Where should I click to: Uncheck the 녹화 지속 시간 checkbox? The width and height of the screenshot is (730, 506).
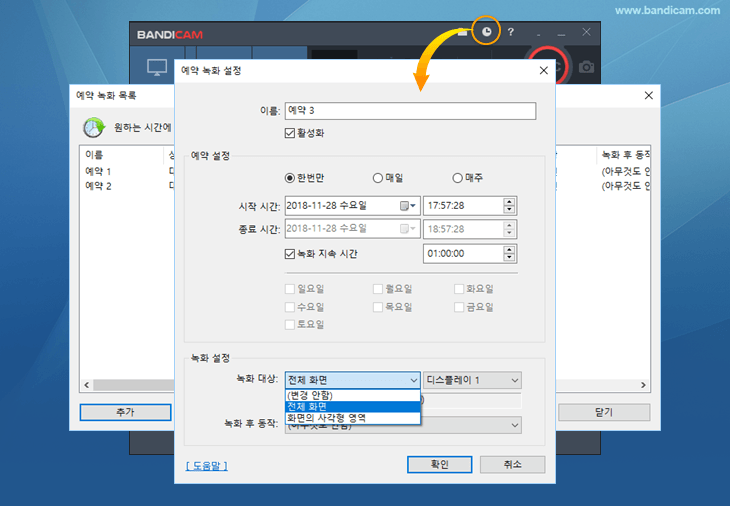pyautogui.click(x=291, y=254)
